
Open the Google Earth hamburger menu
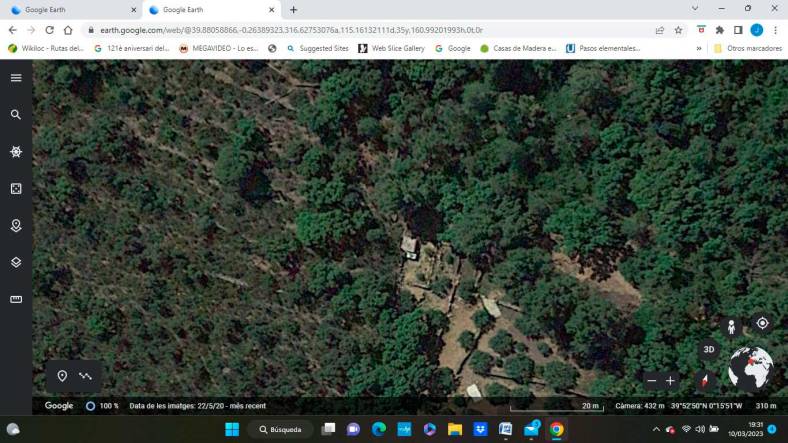tap(16, 78)
